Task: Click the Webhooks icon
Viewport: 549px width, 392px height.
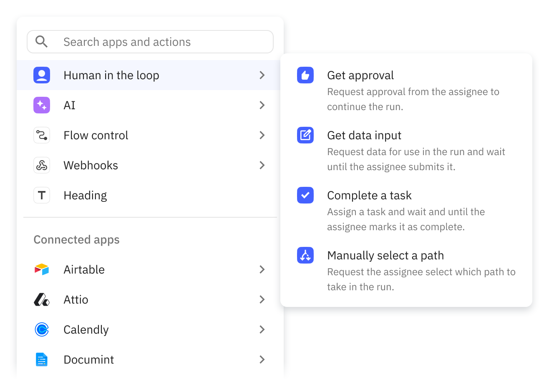Action: (42, 165)
